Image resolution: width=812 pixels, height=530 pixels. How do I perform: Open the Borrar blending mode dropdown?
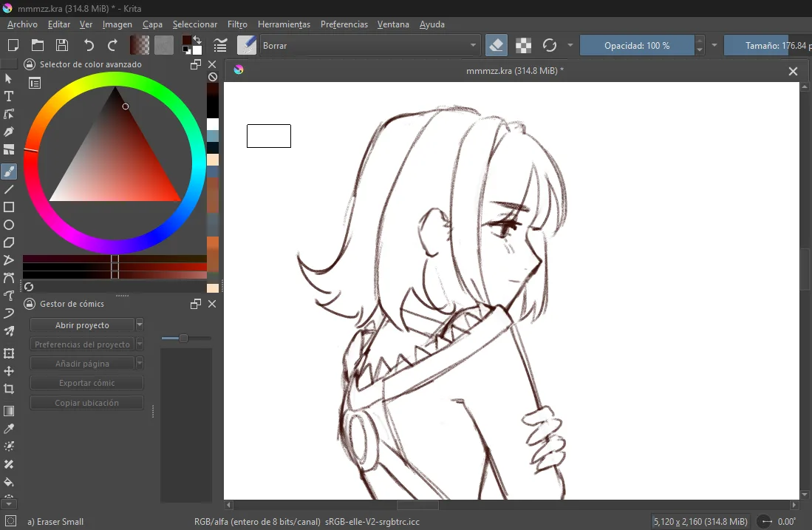pyautogui.click(x=369, y=46)
